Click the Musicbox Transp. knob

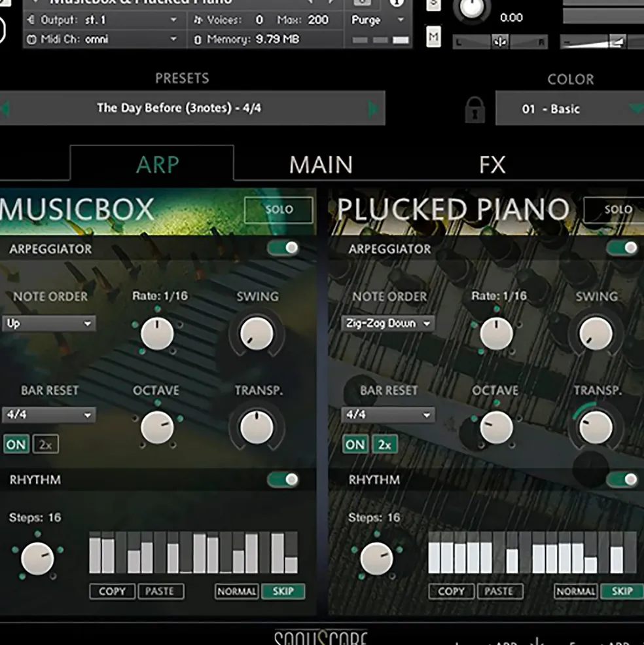tap(257, 428)
